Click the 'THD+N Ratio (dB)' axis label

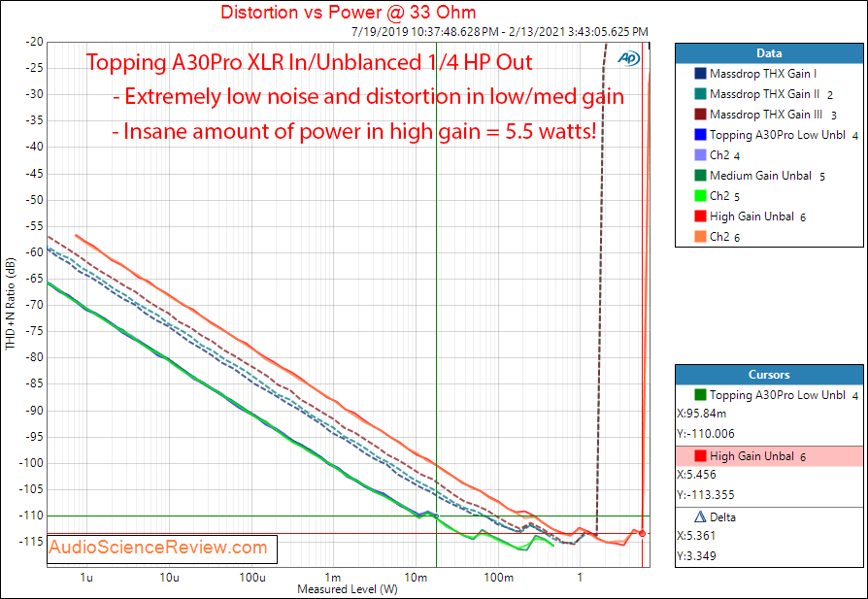(11, 305)
